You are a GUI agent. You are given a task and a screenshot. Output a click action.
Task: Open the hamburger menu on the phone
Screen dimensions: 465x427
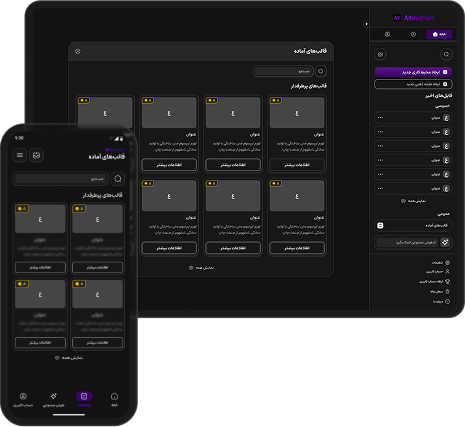point(20,155)
